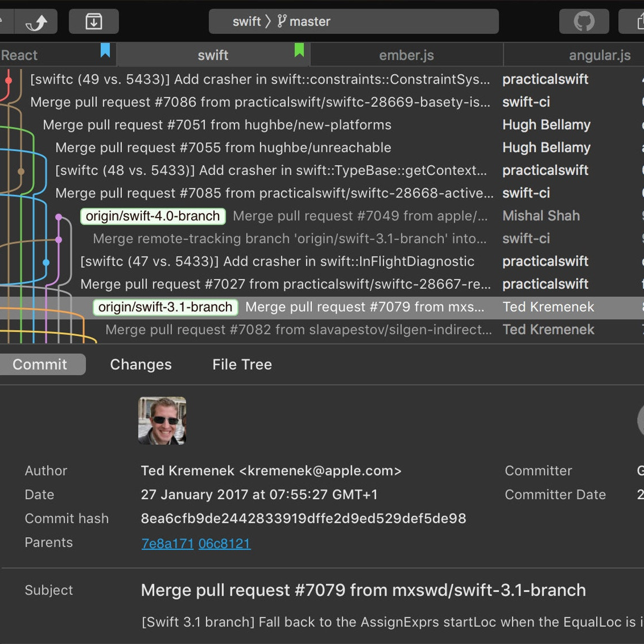
Task: Toggle the origin/swift-4.0-branch label
Action: pos(153,216)
